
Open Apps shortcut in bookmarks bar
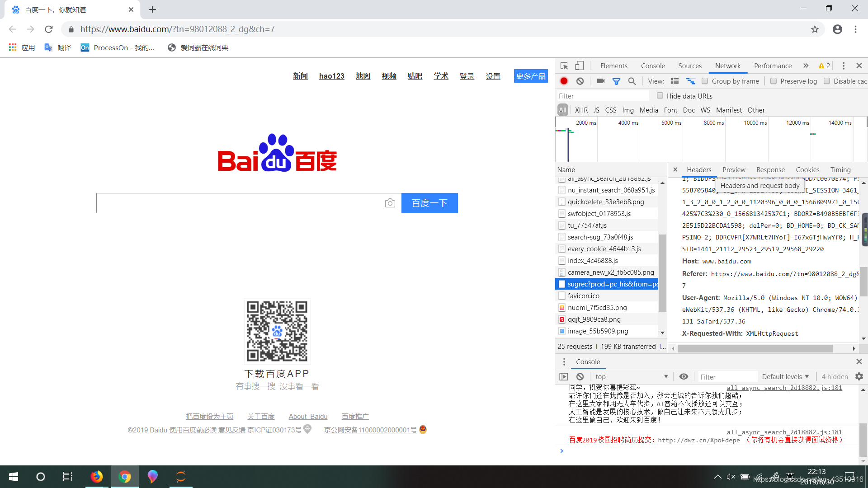click(22, 47)
